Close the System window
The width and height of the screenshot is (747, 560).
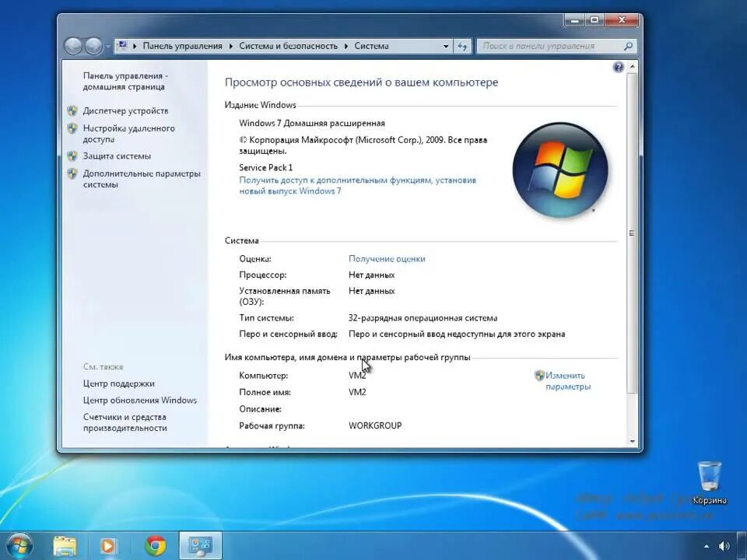click(621, 20)
